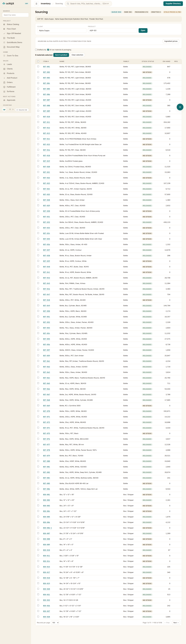Go to Inventory breadcrumb
Screen dimensions: 186x644
click(x=46, y=4)
